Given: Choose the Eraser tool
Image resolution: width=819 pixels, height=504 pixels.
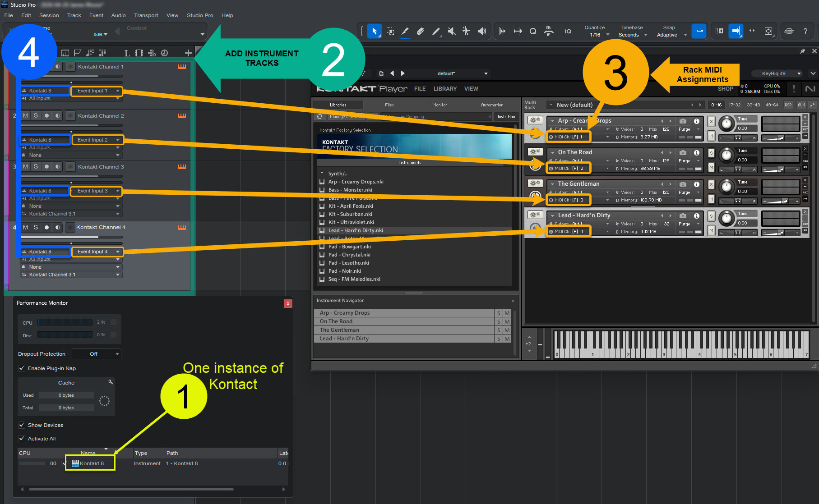Looking at the screenshot, I should pyautogui.click(x=421, y=31).
